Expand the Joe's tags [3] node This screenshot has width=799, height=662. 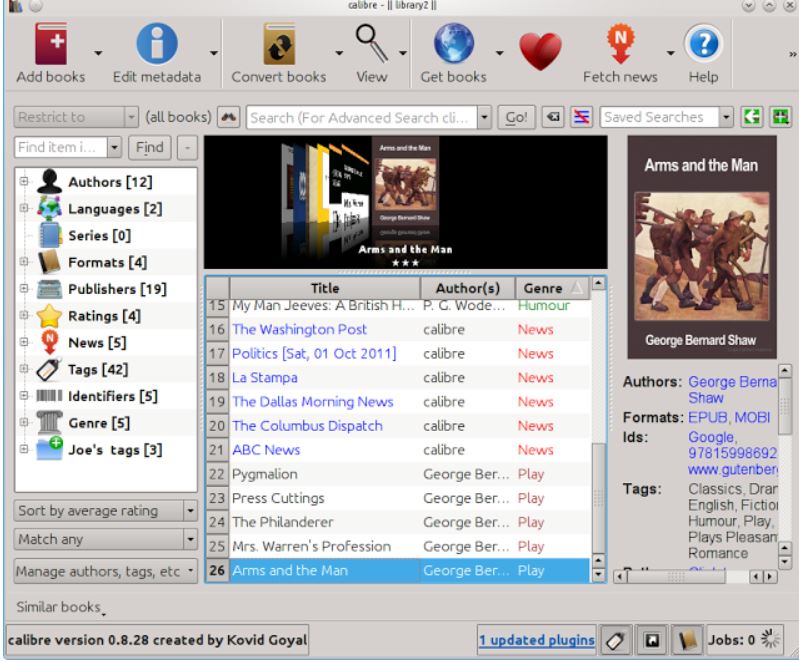[24, 449]
